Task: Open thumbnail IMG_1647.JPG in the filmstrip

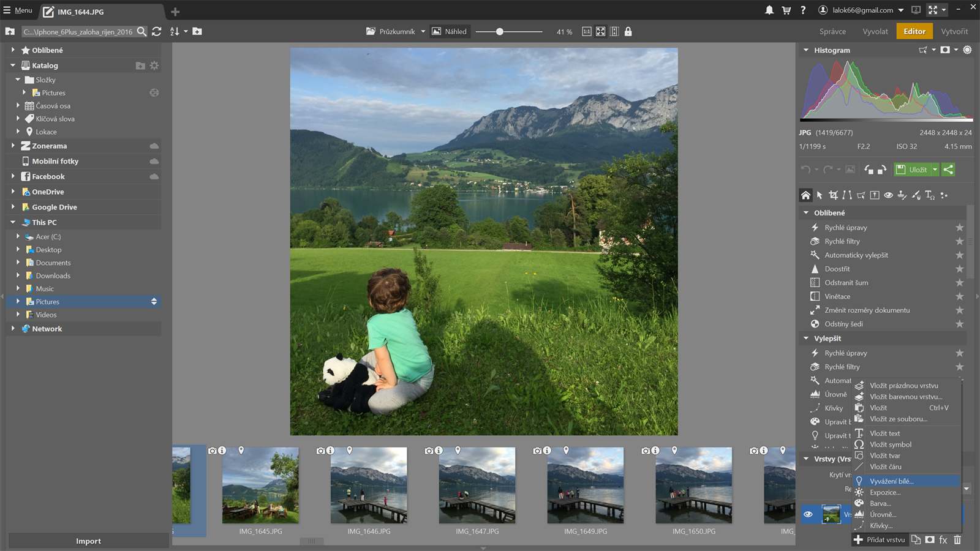Action: pyautogui.click(x=477, y=485)
